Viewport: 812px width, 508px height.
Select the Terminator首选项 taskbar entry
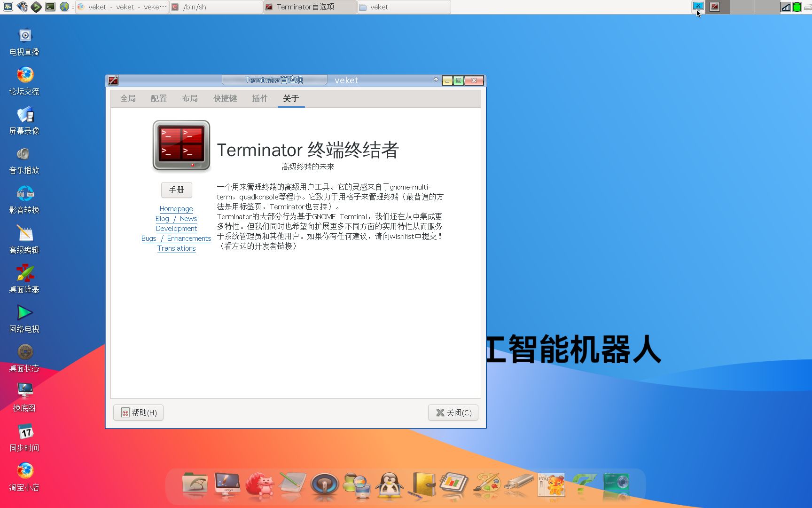pyautogui.click(x=310, y=7)
